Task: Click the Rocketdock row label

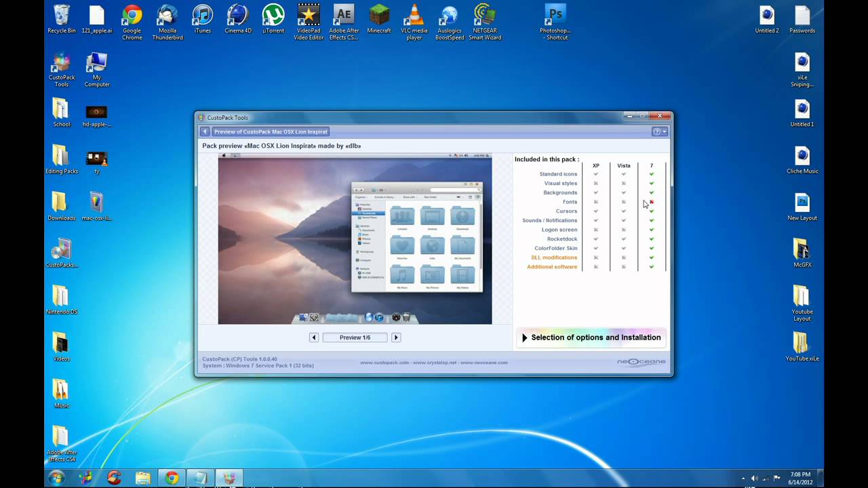Action: coord(562,239)
